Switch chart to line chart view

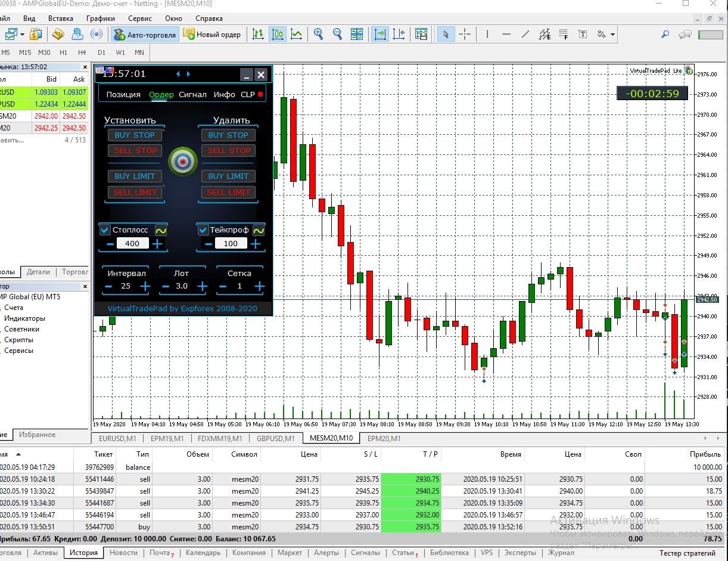pos(296,34)
